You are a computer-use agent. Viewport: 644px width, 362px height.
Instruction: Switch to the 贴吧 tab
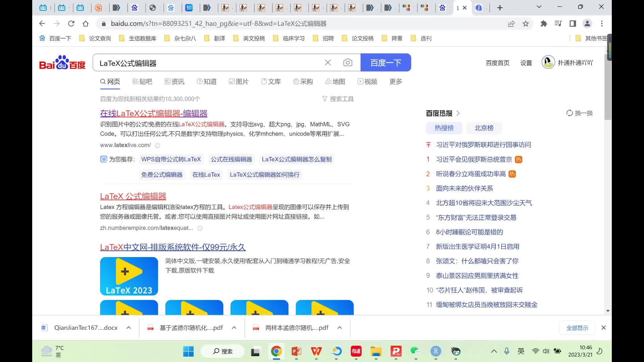[142, 81]
